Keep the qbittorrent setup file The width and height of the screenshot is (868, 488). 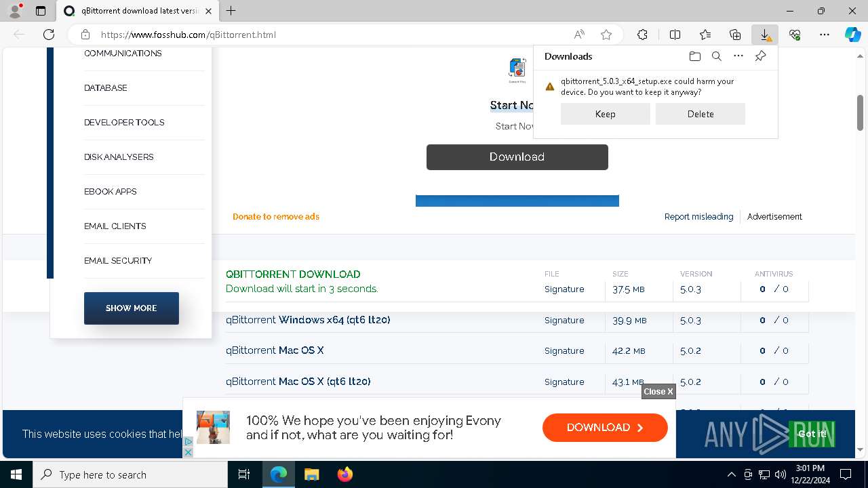click(606, 114)
